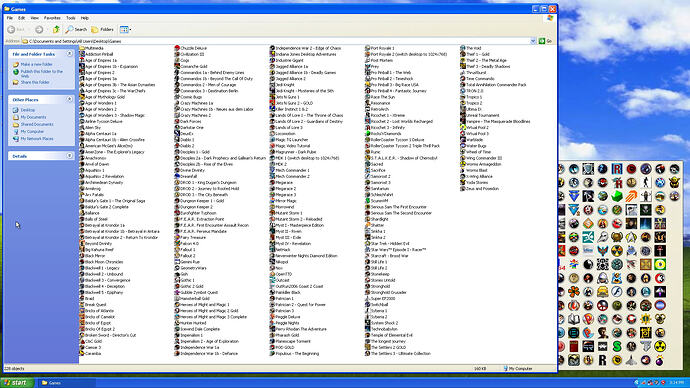Open the Tools menu
Screen dimensions: 690x388
coord(71,18)
